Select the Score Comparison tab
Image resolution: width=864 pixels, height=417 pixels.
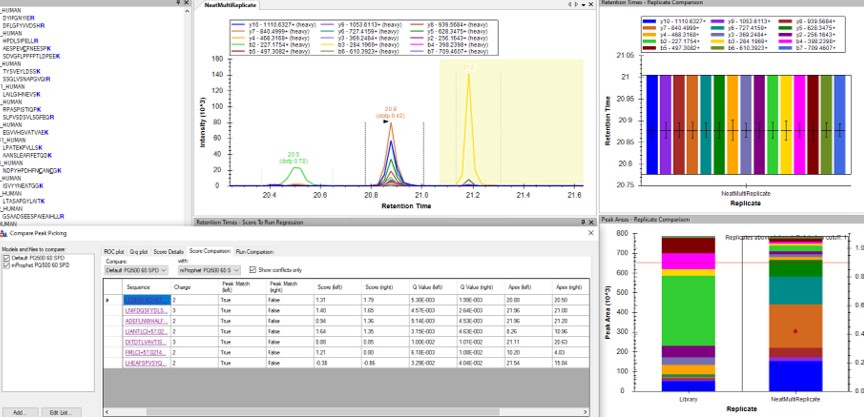210,251
